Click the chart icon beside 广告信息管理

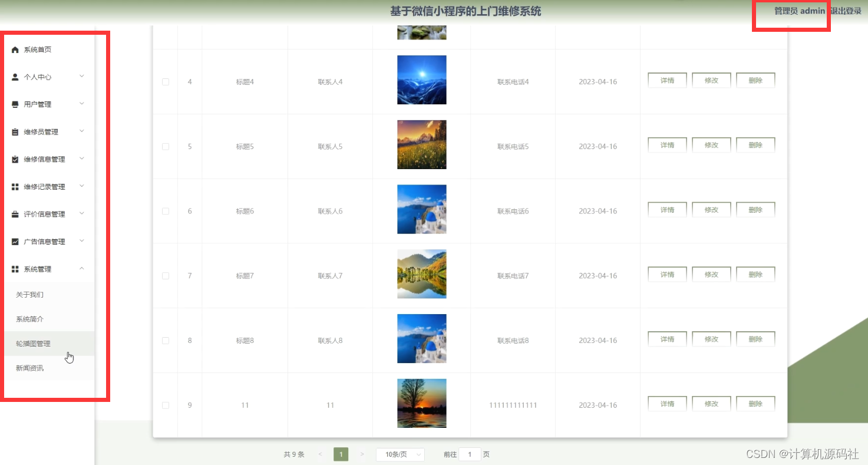(x=15, y=242)
